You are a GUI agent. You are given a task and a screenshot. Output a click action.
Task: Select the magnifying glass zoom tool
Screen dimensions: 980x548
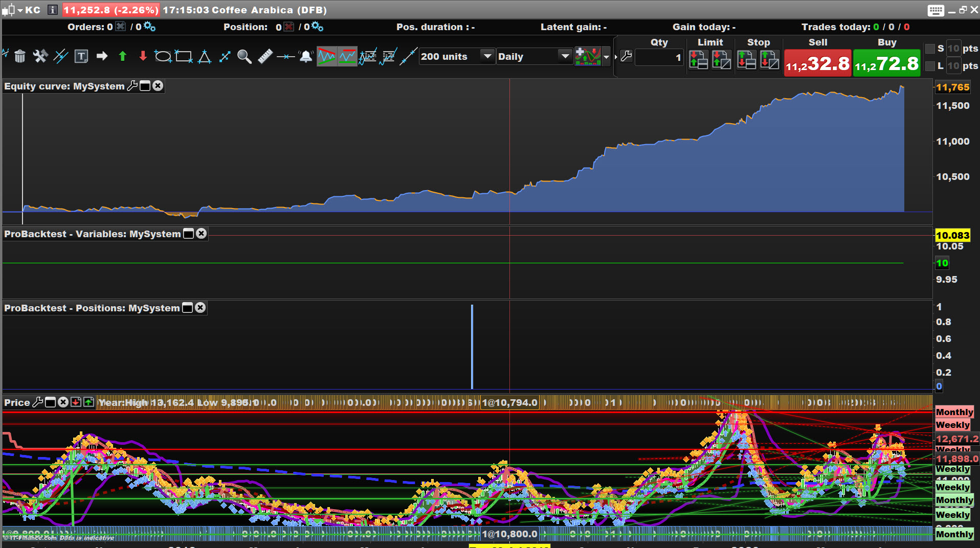[x=244, y=56]
